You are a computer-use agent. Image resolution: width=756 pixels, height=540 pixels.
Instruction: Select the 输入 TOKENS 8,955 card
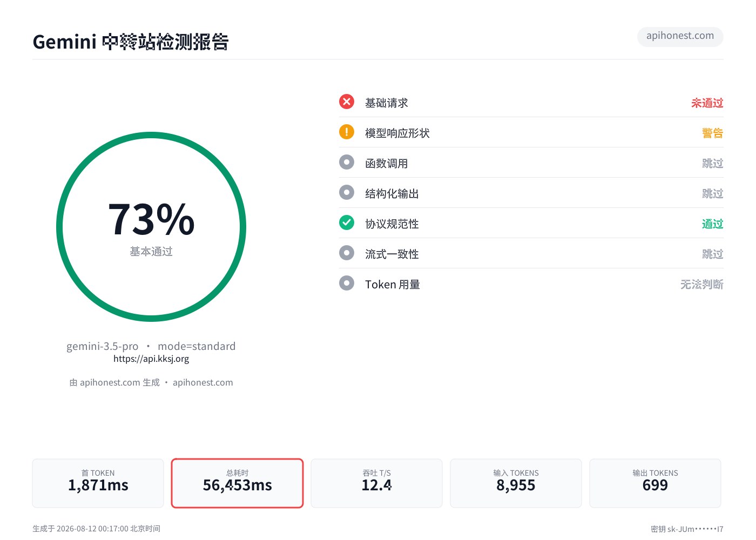coord(516,483)
